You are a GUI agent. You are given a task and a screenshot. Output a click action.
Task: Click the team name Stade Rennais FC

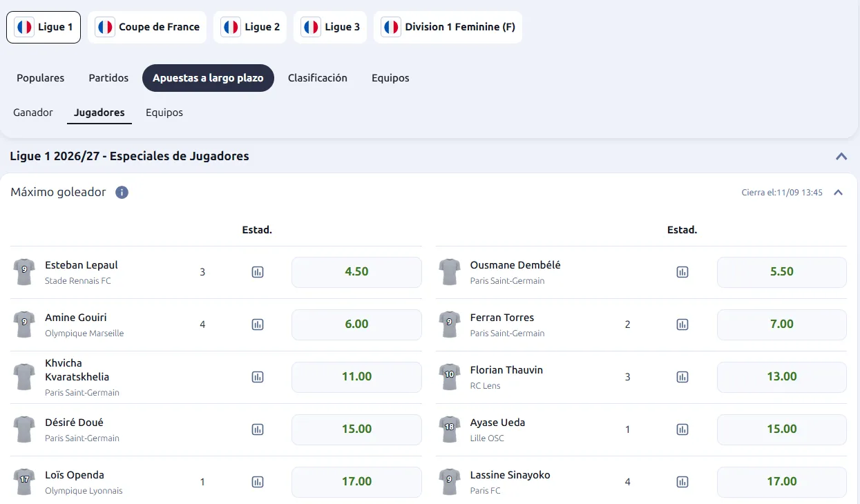coord(78,281)
